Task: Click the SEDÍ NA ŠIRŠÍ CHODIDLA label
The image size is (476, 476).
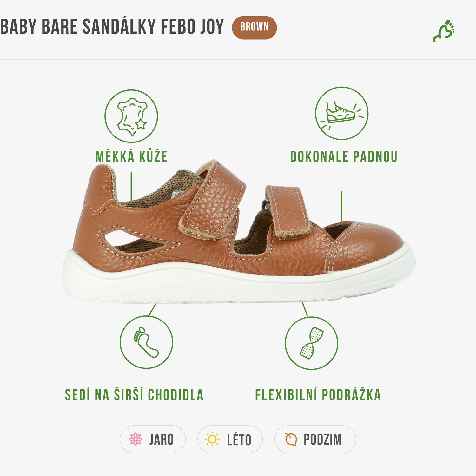Action: 134,395
